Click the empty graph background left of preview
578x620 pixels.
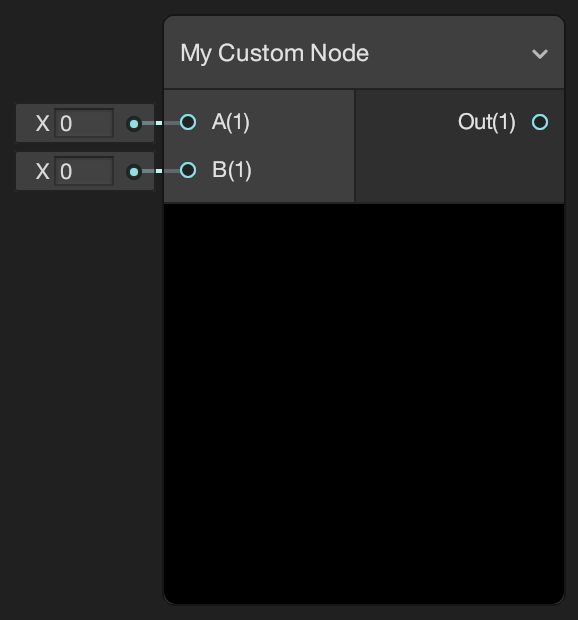[x=81, y=395]
